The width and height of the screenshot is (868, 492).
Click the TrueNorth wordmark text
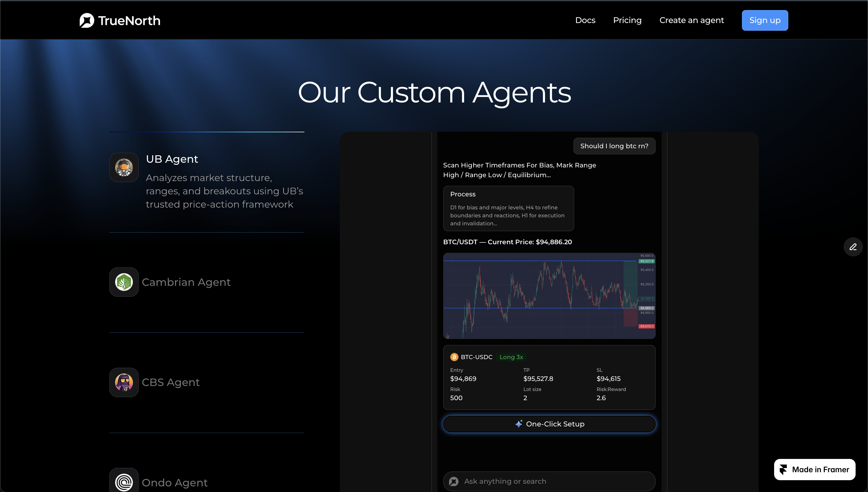tap(129, 21)
